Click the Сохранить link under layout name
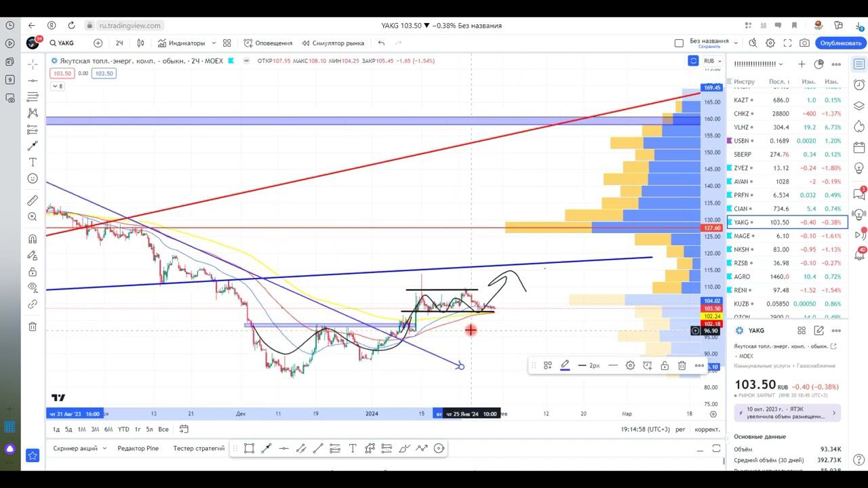 click(709, 47)
